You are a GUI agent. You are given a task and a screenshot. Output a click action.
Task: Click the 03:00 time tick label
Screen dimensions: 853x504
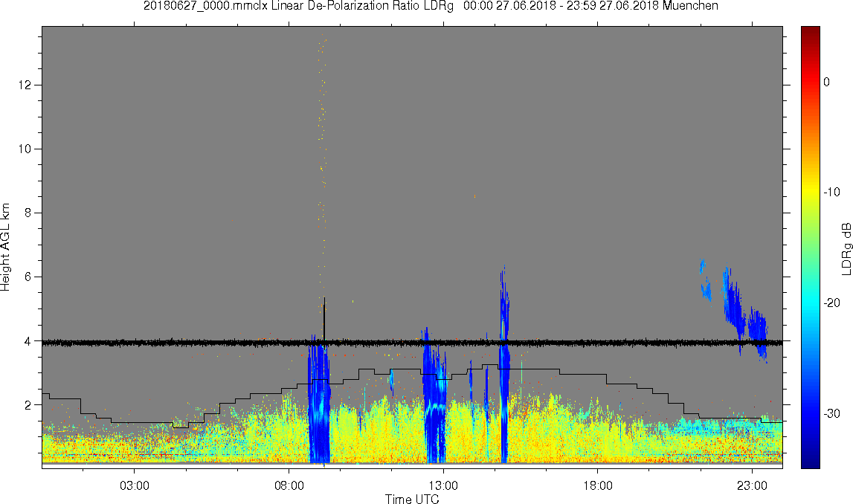(135, 485)
